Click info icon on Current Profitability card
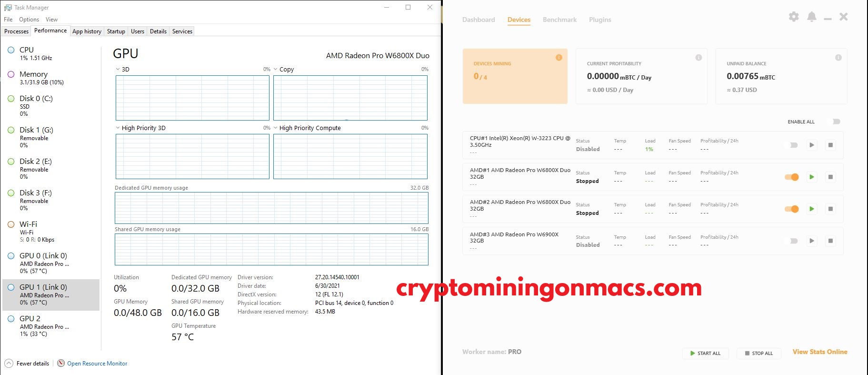Screen dimensions: 868x375 (x=698, y=57)
